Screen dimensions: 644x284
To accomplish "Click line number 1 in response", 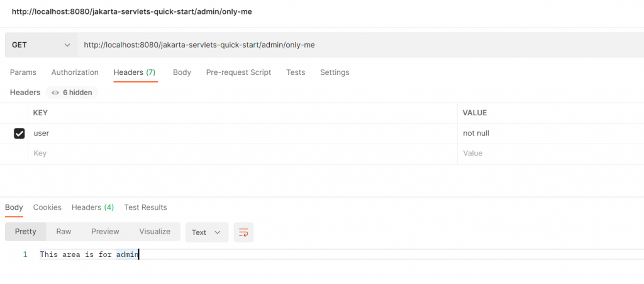I will [25, 255].
